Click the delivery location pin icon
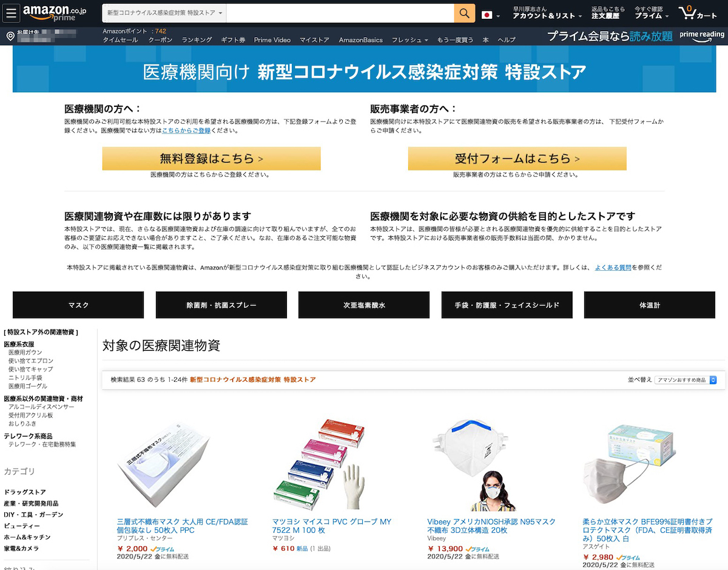 click(10, 36)
